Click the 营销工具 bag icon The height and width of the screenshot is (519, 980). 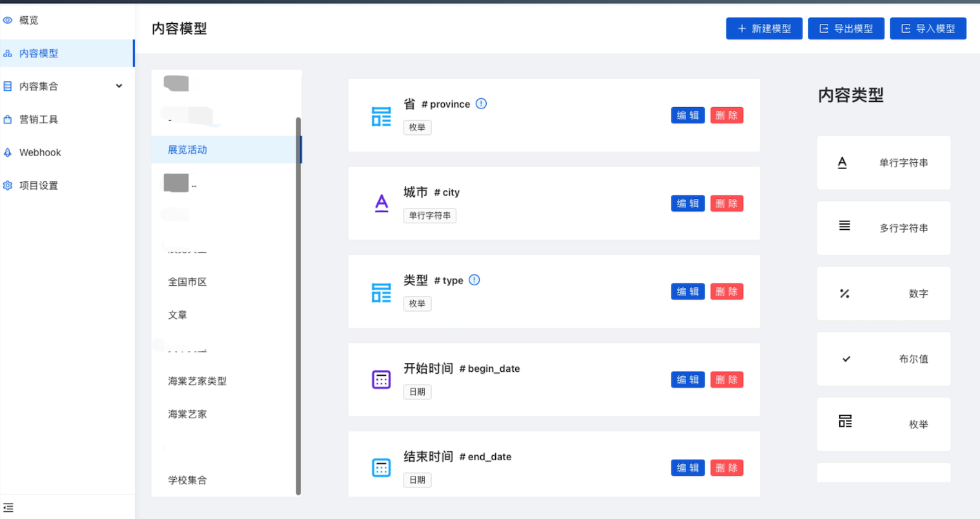click(8, 119)
